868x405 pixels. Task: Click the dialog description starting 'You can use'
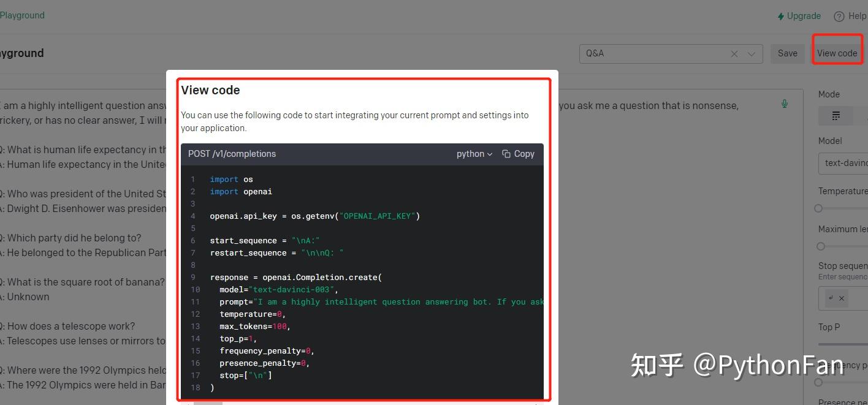[355, 121]
